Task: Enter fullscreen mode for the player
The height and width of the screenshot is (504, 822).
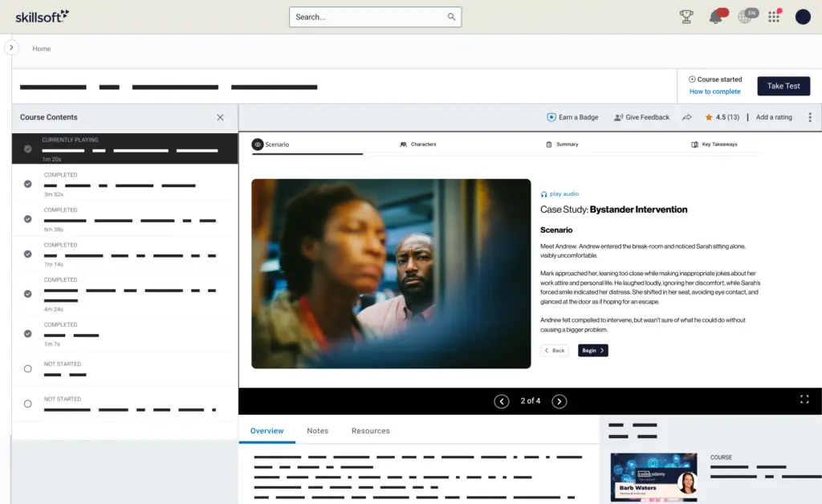Action: 804,399
